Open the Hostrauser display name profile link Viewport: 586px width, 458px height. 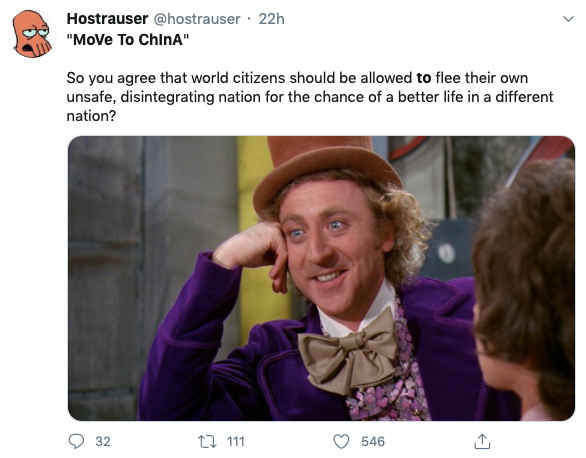coord(107,19)
